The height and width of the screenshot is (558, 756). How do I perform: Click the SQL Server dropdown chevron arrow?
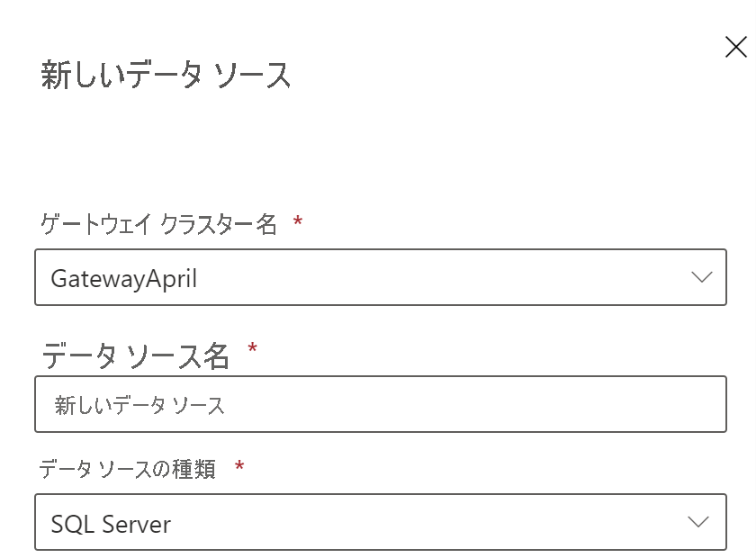click(x=697, y=522)
